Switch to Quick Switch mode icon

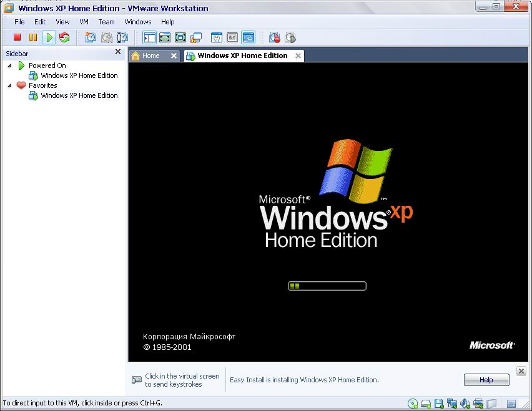pos(165,37)
